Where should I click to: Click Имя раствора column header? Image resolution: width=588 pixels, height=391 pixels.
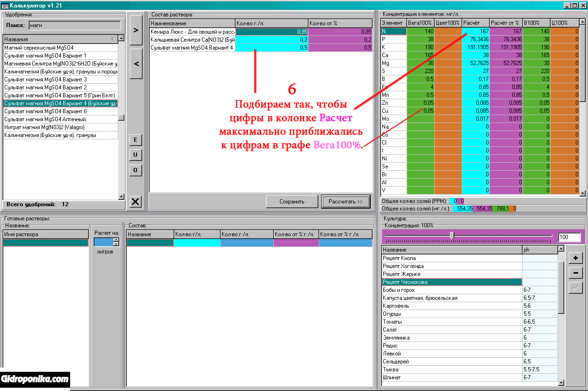click(x=45, y=234)
